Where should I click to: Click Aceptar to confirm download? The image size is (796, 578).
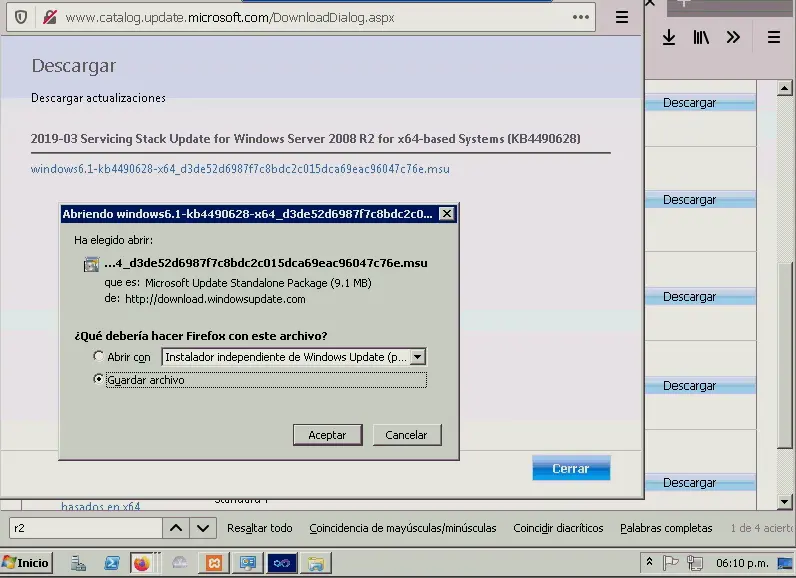click(327, 435)
